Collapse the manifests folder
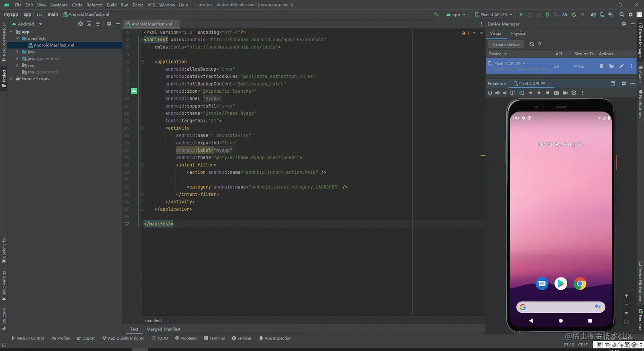This screenshot has height=351, width=644. (17, 38)
